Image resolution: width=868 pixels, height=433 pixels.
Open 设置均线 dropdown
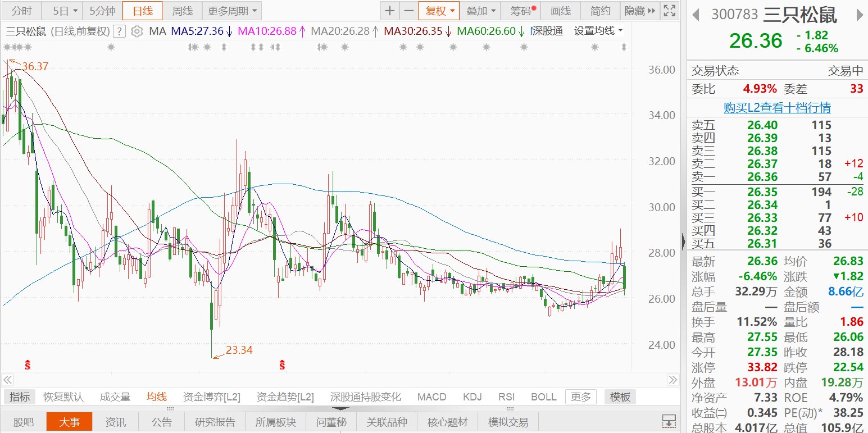click(598, 31)
